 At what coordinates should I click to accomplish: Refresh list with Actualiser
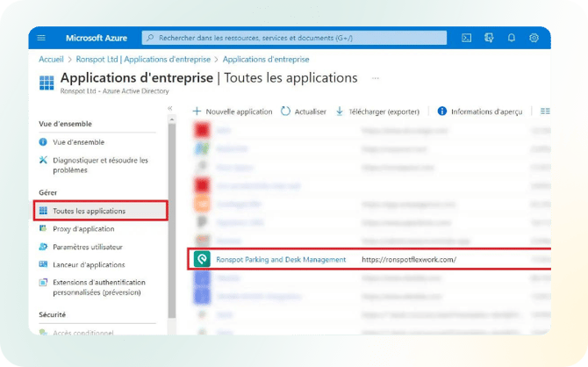click(x=304, y=112)
